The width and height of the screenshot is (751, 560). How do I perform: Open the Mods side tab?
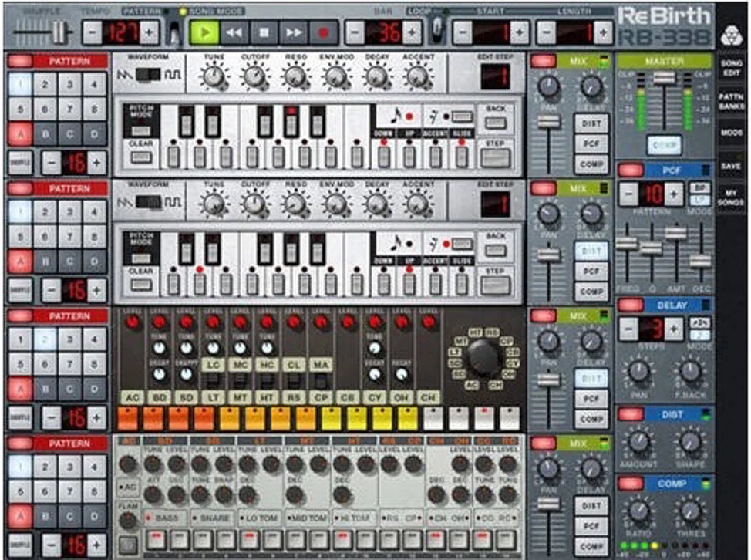pos(732,132)
